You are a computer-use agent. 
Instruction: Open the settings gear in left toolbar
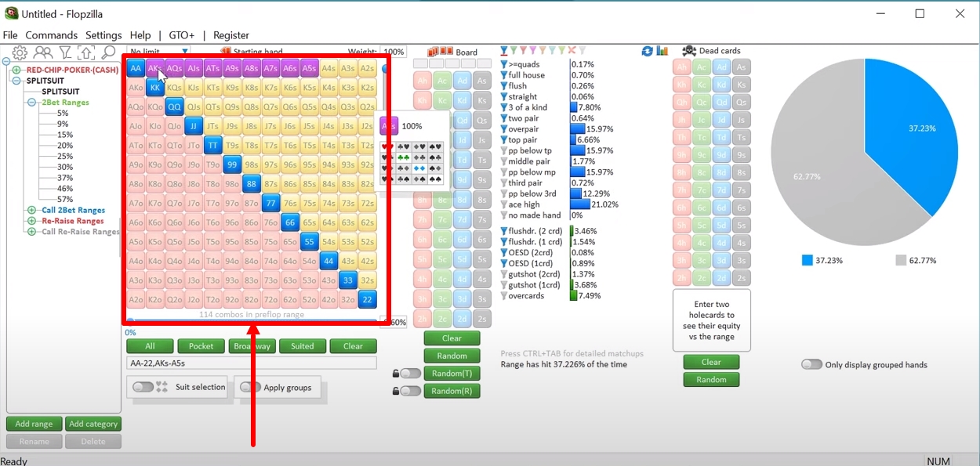[20, 52]
